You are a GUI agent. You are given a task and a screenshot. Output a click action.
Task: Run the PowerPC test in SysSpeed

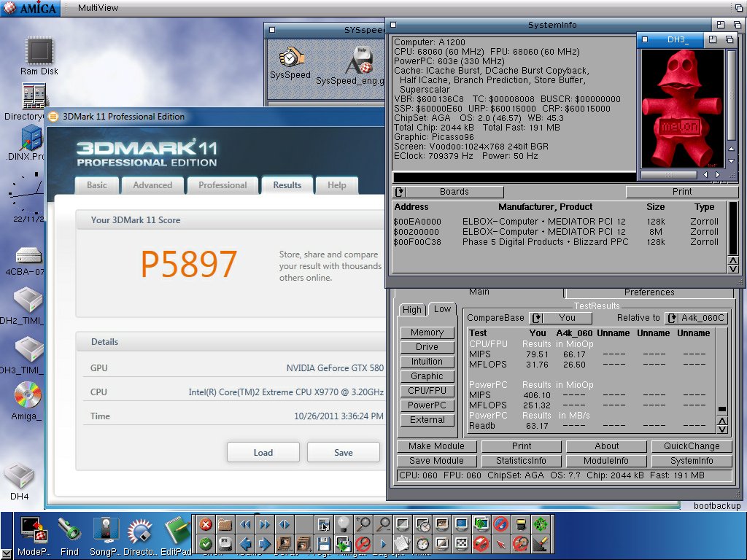click(x=427, y=405)
